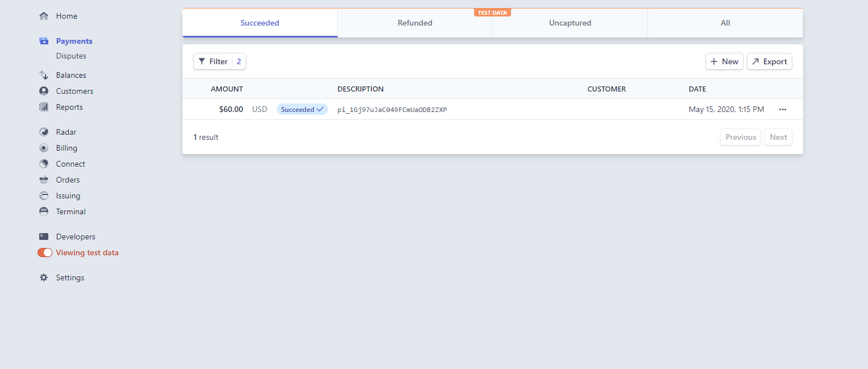Open the three-dot menu for $60.00 payment
868x369 pixels.
point(783,109)
